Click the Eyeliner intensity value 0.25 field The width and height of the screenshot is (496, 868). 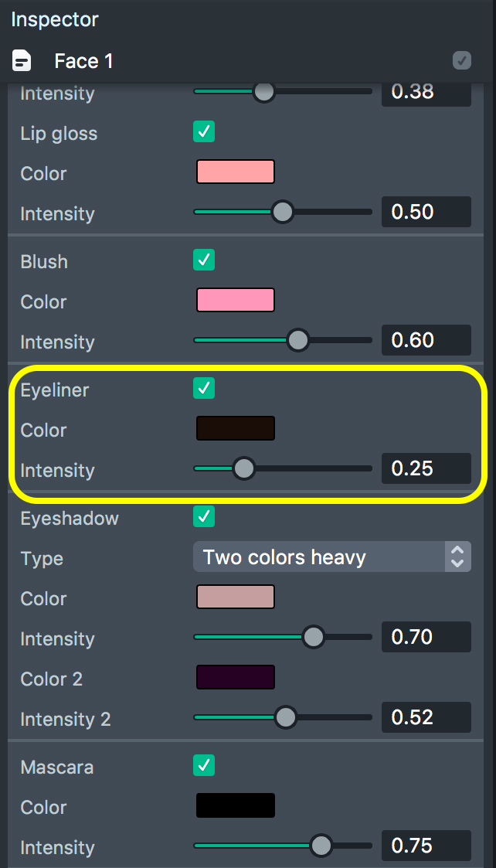pyautogui.click(x=426, y=468)
